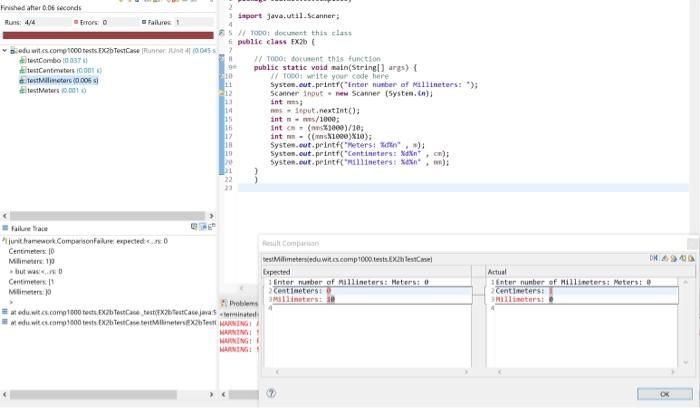Click the Failures counter icon
The image size is (700, 408).
144,22
